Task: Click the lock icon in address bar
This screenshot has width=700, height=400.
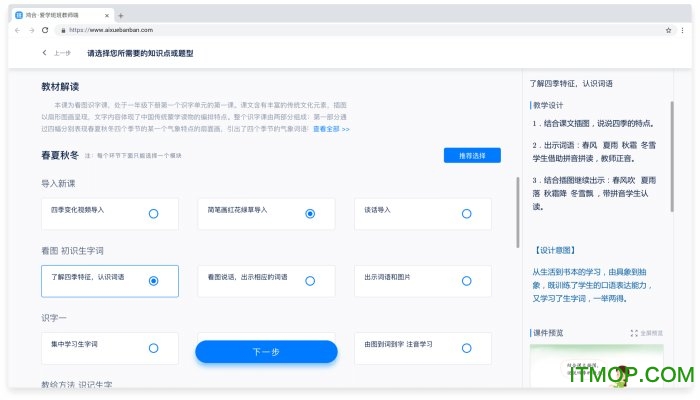Action: [63, 30]
